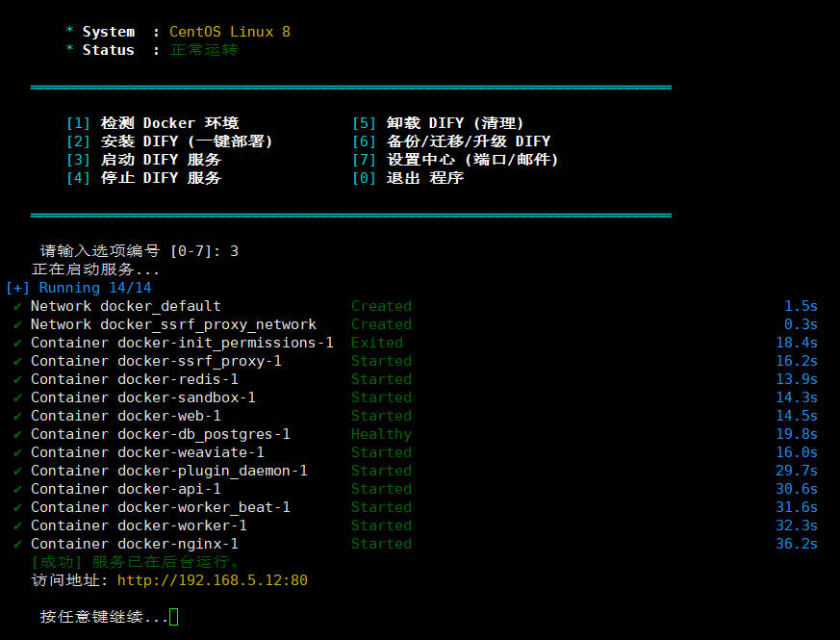Click the 36.2s time for docker-nginx-1
Viewport: 840px width, 640px height.
click(x=800, y=544)
